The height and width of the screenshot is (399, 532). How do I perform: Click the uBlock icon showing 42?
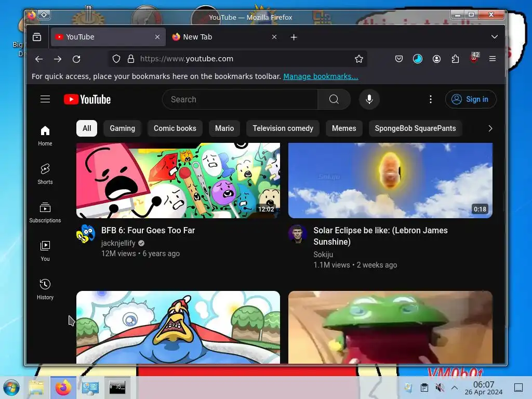474,58
